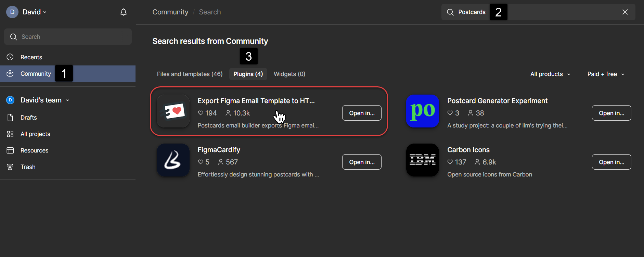Select Community in the sidebar
Image resolution: width=644 pixels, height=257 pixels.
click(x=68, y=74)
